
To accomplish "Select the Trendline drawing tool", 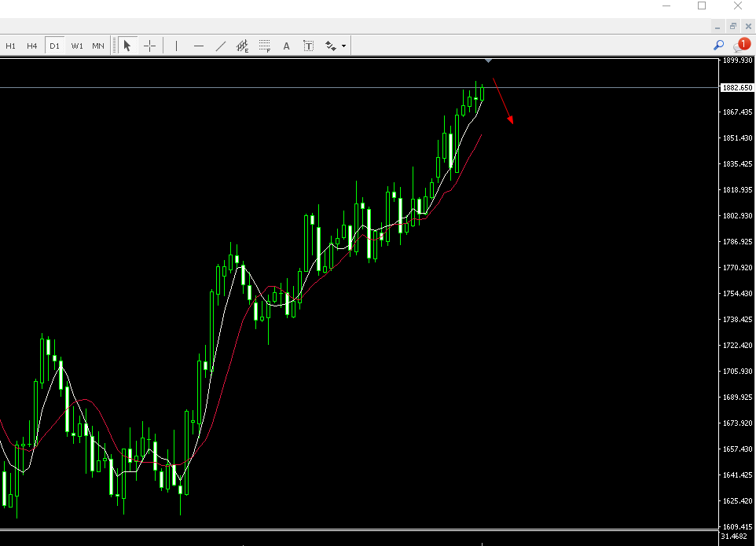I will [x=221, y=45].
